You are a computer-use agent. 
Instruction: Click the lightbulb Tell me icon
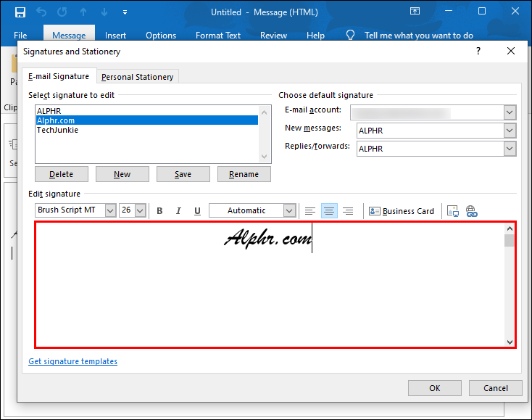[350, 35]
